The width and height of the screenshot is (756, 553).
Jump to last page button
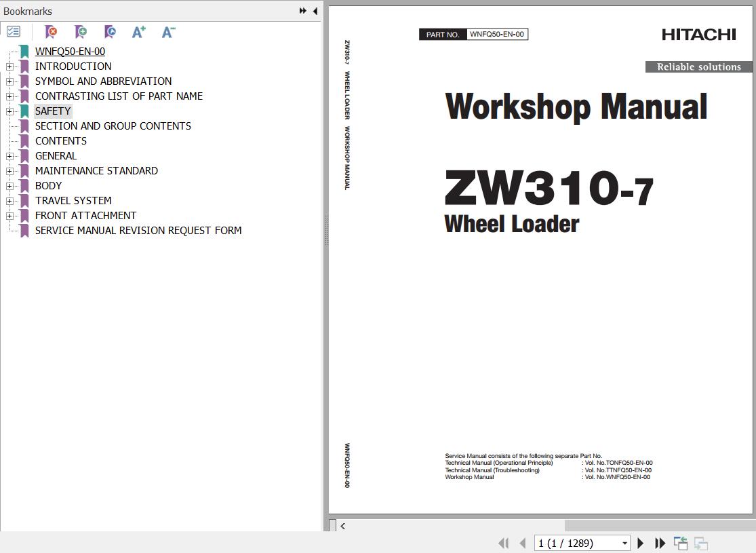(660, 544)
